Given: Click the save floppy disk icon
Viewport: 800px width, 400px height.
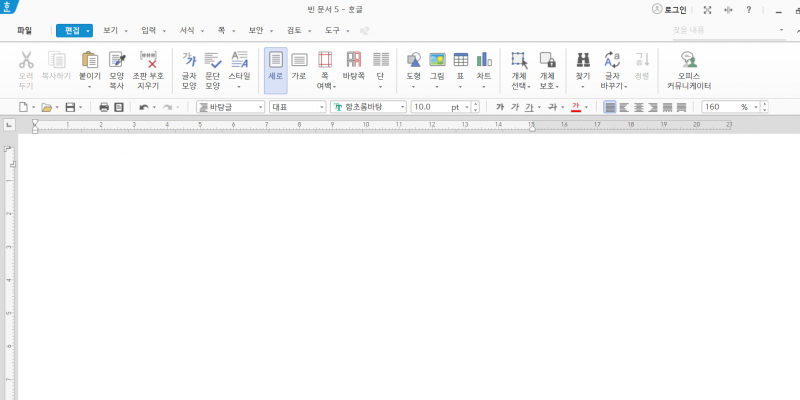Looking at the screenshot, I should pos(70,107).
